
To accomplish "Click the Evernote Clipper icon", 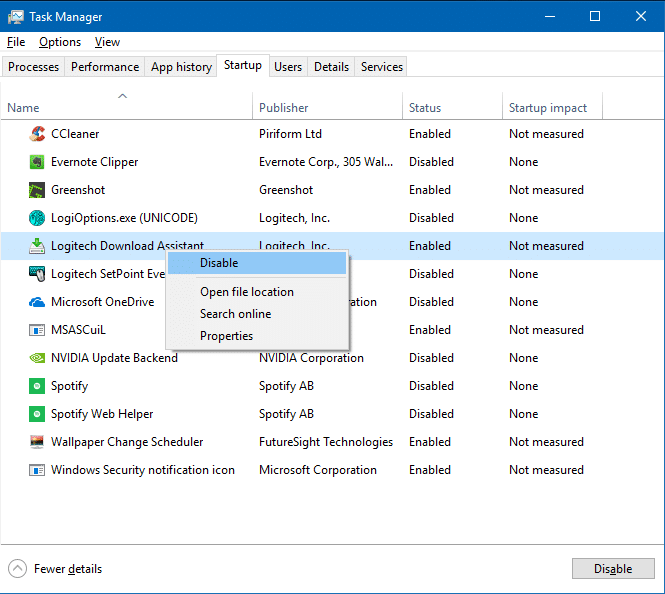I will click(x=37, y=162).
